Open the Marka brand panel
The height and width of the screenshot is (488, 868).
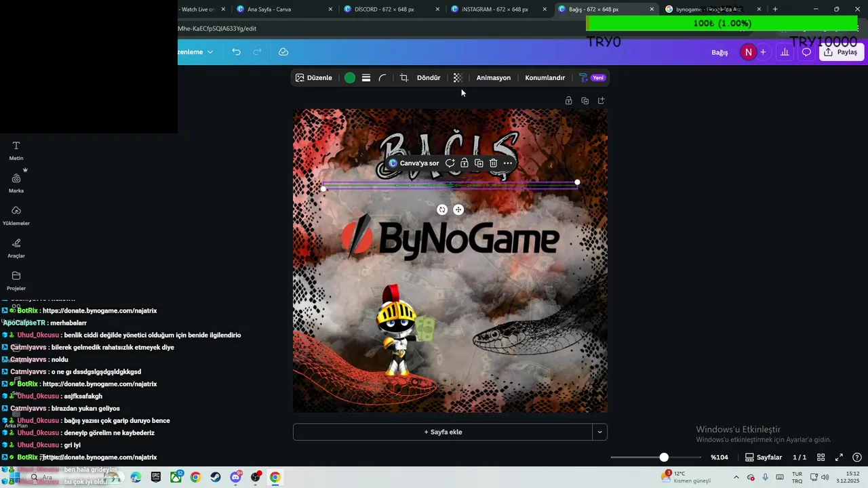tap(16, 183)
